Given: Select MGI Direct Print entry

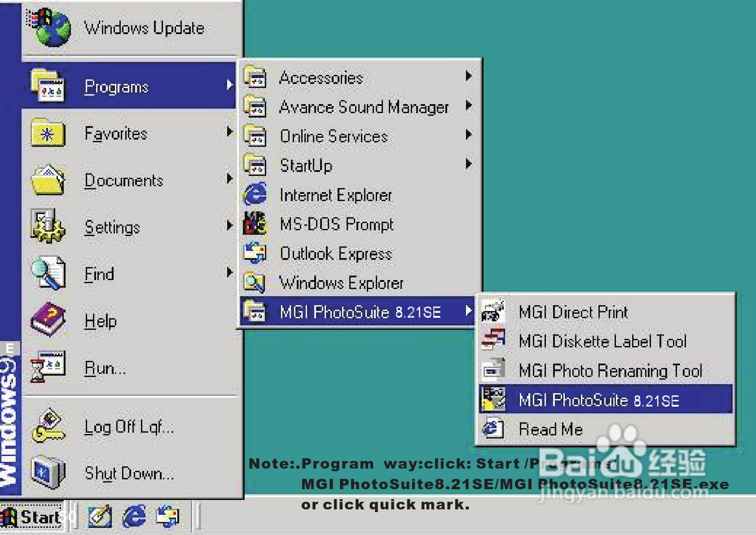Looking at the screenshot, I should point(606,311).
